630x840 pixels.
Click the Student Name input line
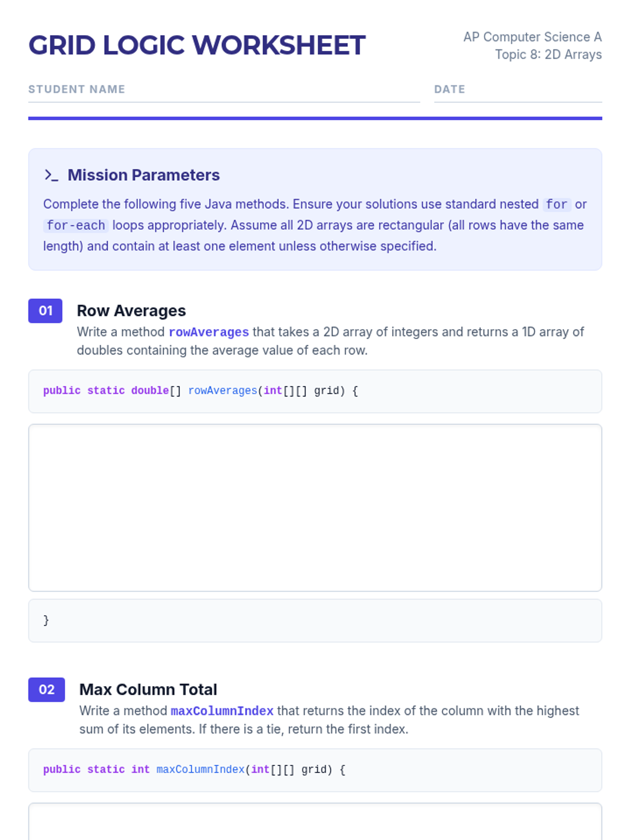tap(224, 93)
